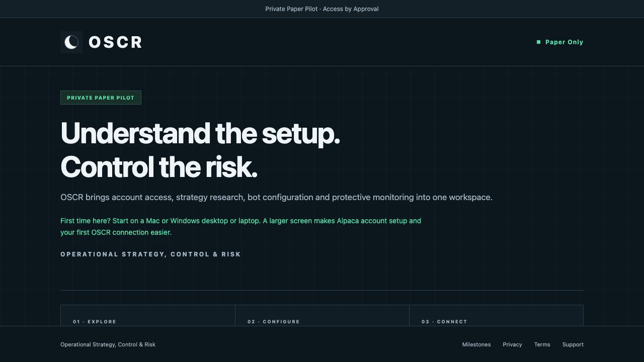Click the OSCR wordmark in the header

click(x=116, y=42)
